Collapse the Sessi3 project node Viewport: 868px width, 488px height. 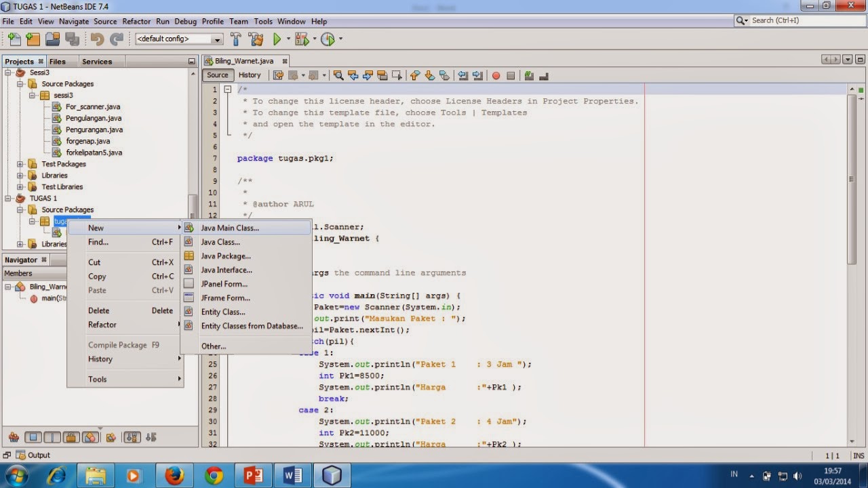point(9,73)
